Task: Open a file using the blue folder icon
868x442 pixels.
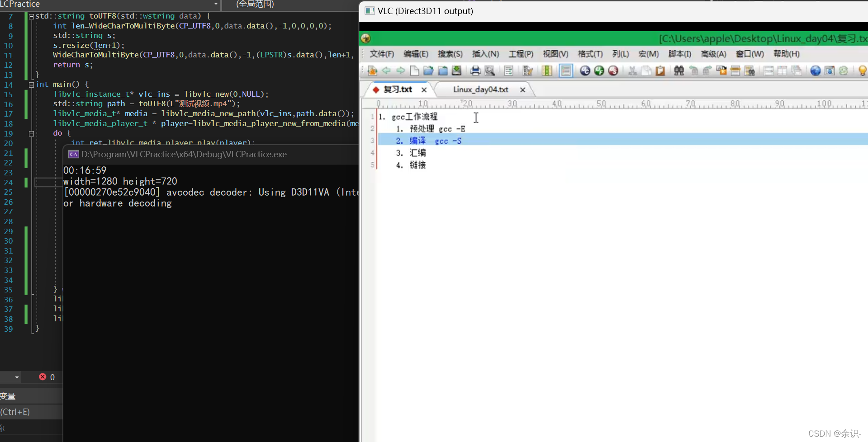Action: (x=428, y=71)
